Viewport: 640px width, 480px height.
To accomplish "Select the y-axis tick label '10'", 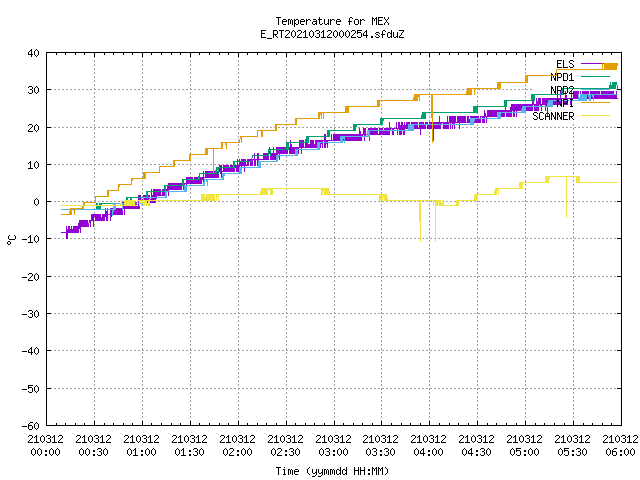I will coord(33,165).
